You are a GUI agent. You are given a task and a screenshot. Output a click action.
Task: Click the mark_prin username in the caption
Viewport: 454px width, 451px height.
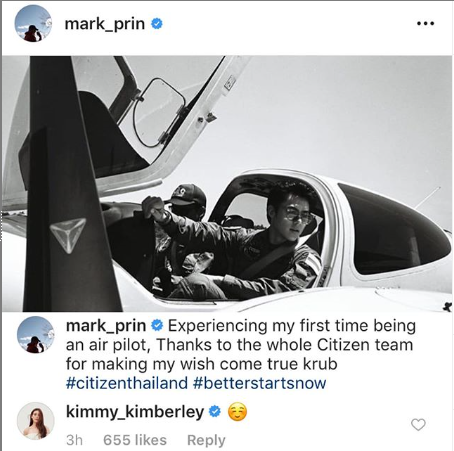click(106, 326)
